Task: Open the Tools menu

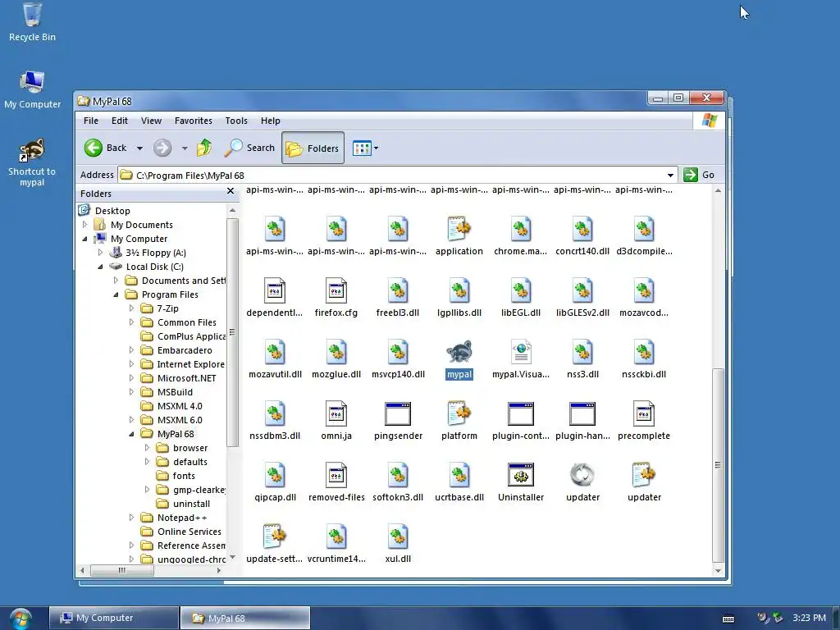Action: point(236,121)
